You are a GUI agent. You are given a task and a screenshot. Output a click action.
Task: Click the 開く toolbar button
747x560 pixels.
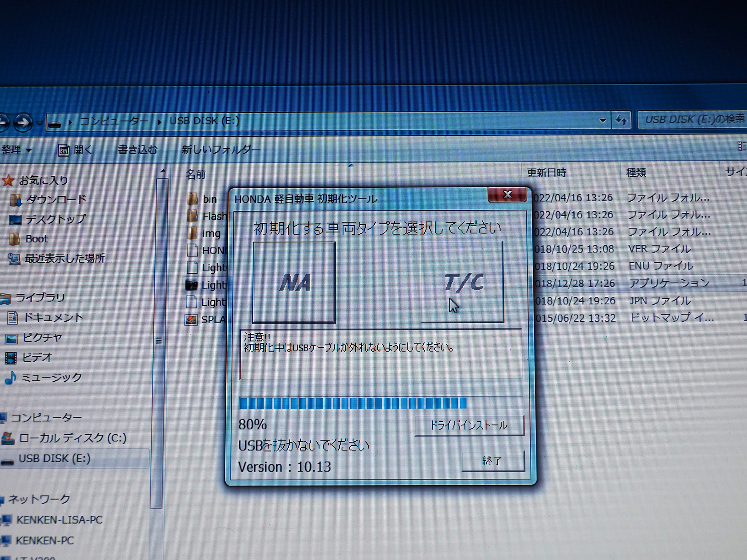point(75,150)
